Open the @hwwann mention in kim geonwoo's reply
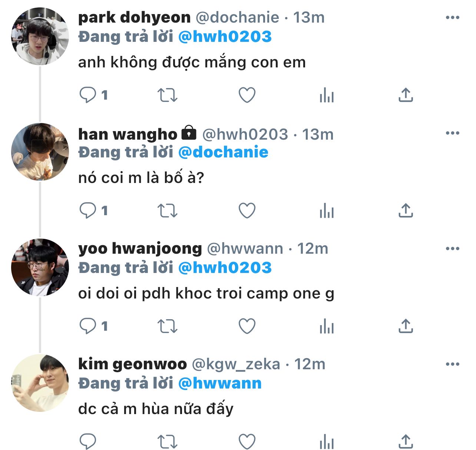This screenshot has height=450, width=476. pos(220,383)
